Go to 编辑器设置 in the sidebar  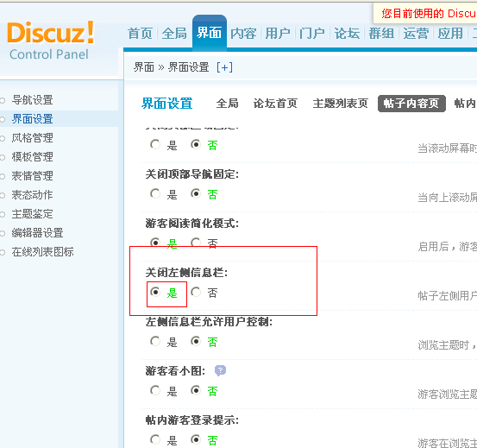(x=37, y=233)
